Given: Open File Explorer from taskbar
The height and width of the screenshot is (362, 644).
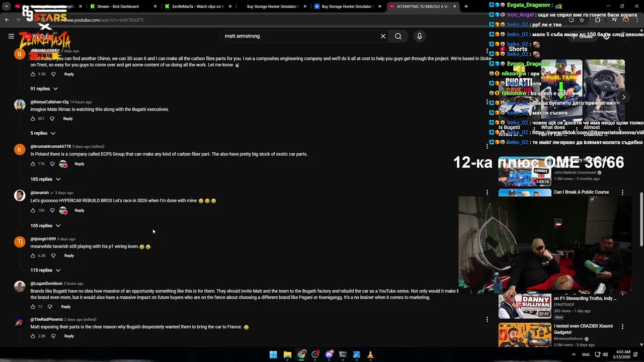Looking at the screenshot, I should click(x=287, y=354).
